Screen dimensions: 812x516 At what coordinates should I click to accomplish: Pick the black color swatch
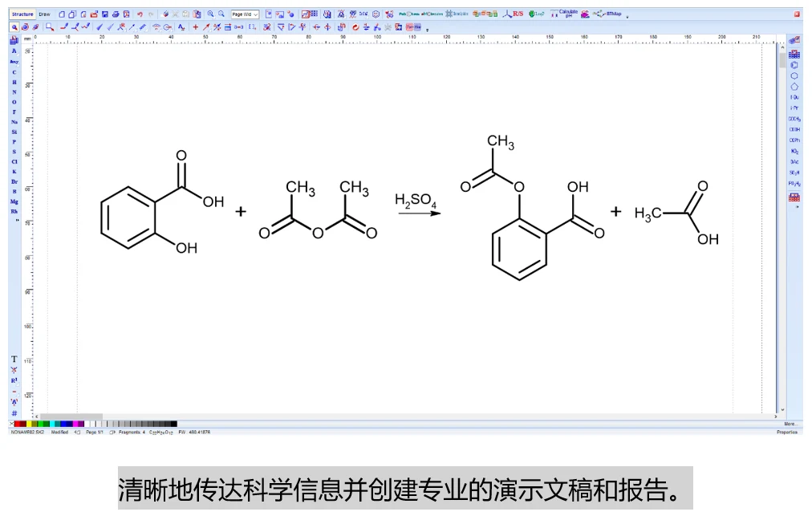pos(174,424)
